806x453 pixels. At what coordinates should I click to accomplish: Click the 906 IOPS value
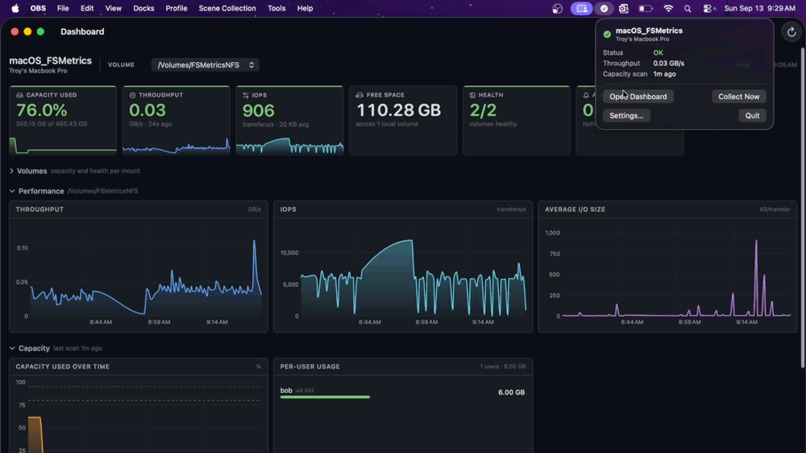[258, 110]
